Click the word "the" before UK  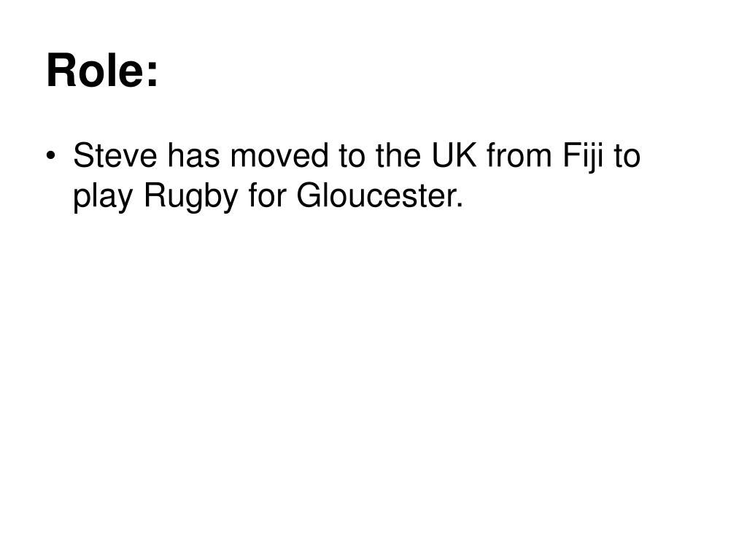tap(398, 155)
